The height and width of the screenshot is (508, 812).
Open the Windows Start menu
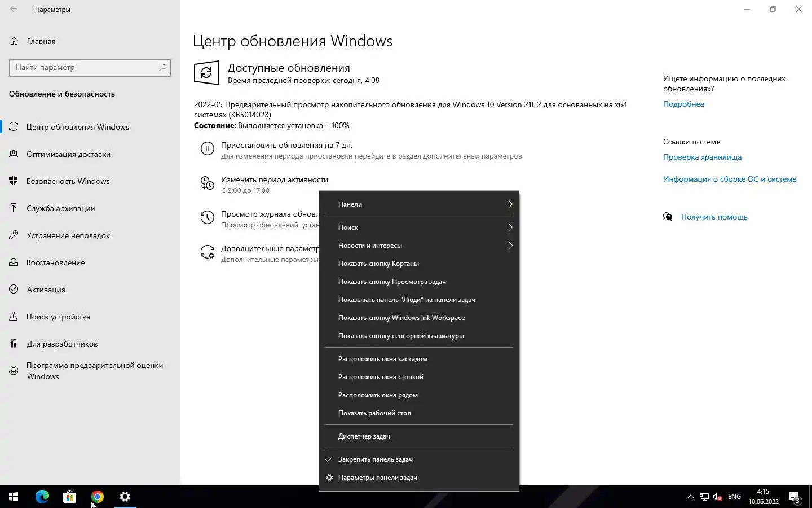(x=14, y=497)
